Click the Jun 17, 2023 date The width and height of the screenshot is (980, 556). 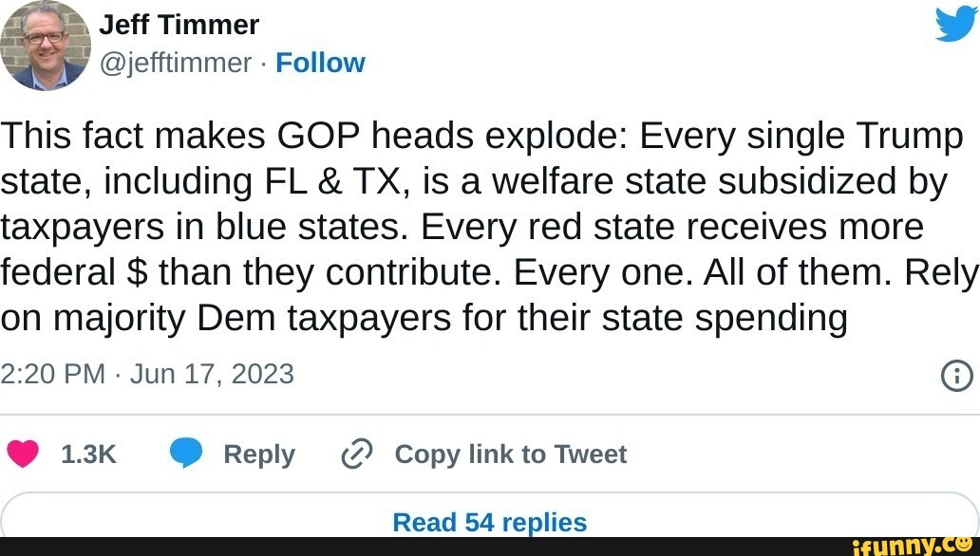[x=212, y=374]
